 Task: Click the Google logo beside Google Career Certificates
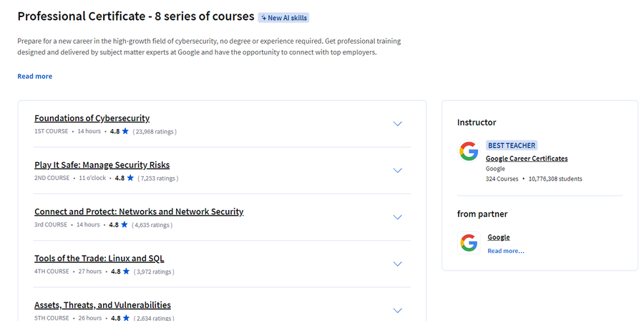pos(469,151)
